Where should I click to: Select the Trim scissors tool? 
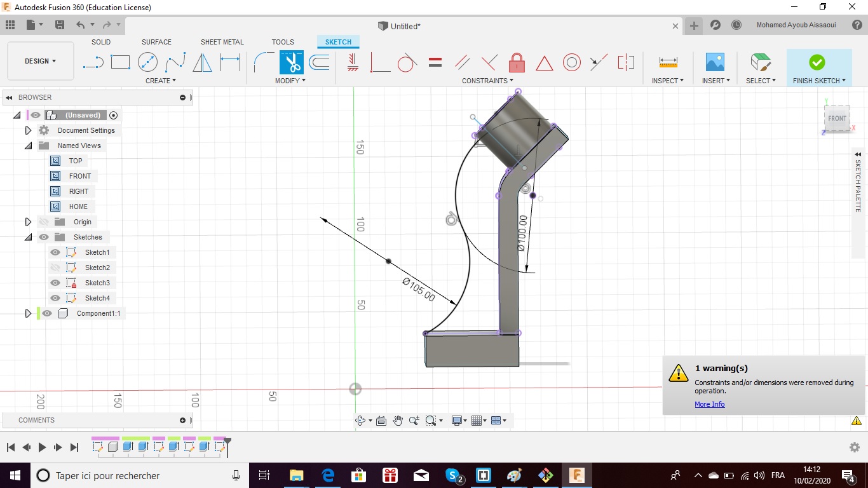tap(291, 62)
